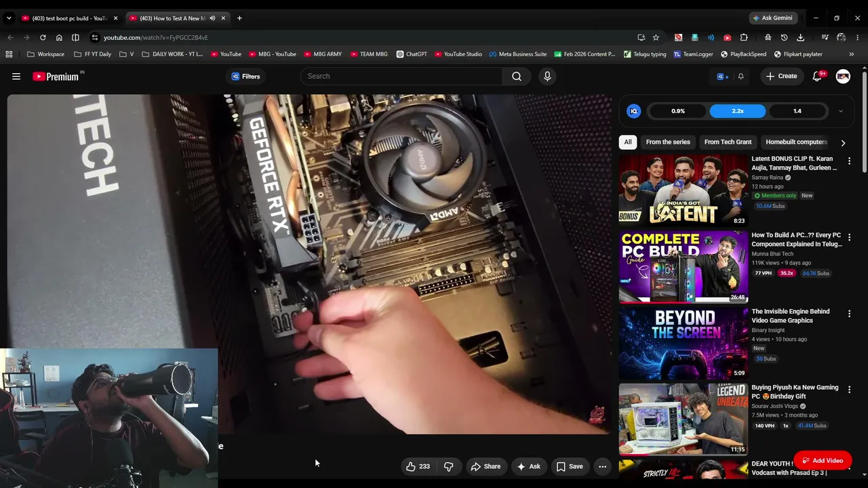Bookmark this page with star icon
Screen dimensions: 868x488
pos(656,37)
